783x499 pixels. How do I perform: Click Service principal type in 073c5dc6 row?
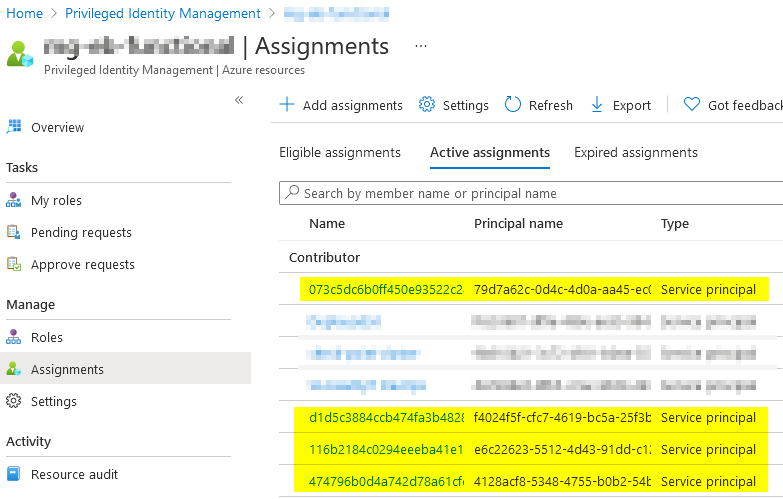click(x=708, y=290)
